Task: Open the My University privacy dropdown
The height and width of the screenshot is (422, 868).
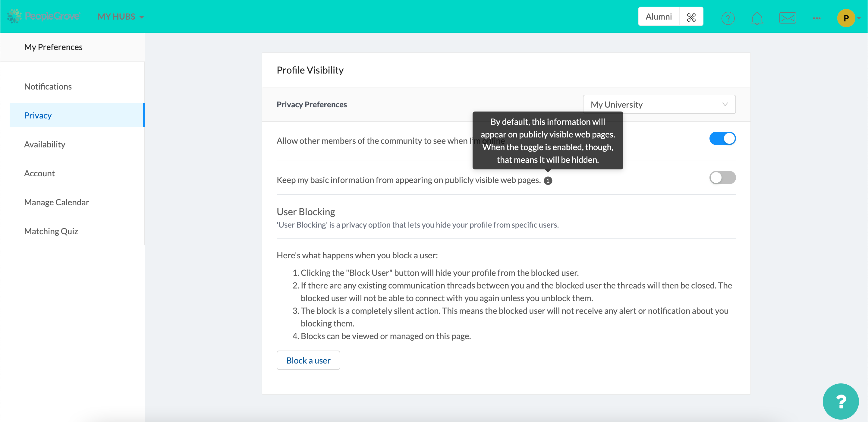Action: 659,105
